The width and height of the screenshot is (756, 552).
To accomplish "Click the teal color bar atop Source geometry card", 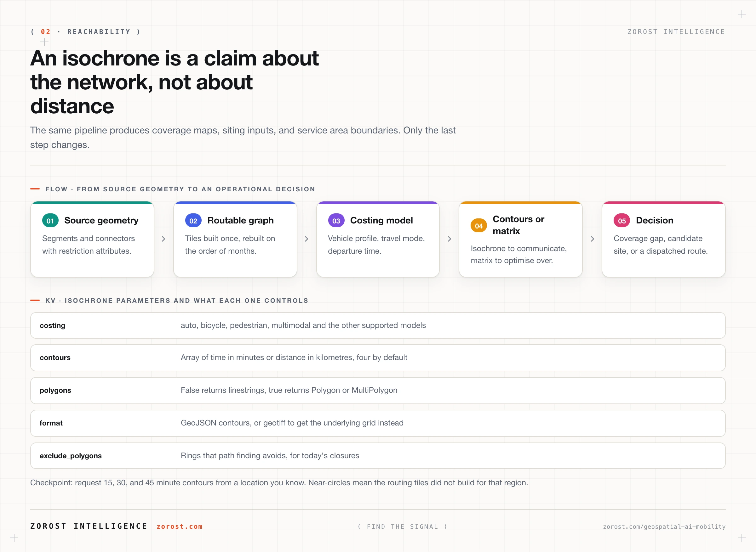I will point(92,202).
